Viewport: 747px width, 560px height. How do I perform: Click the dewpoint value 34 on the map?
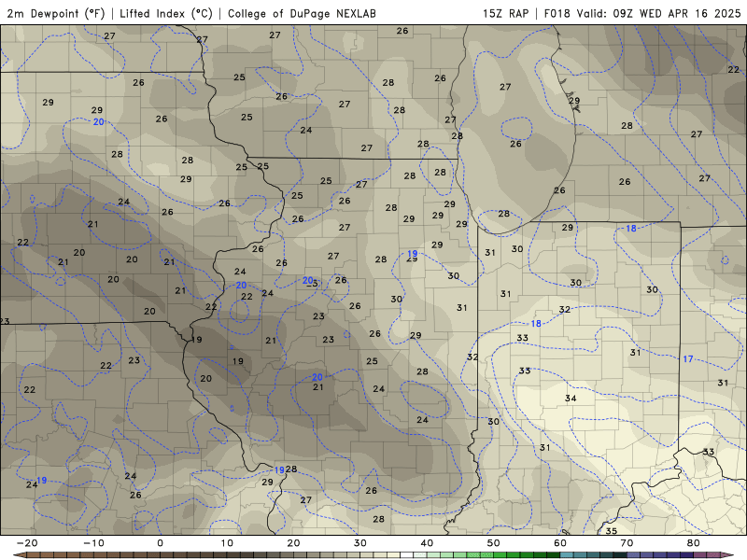pyautogui.click(x=571, y=399)
